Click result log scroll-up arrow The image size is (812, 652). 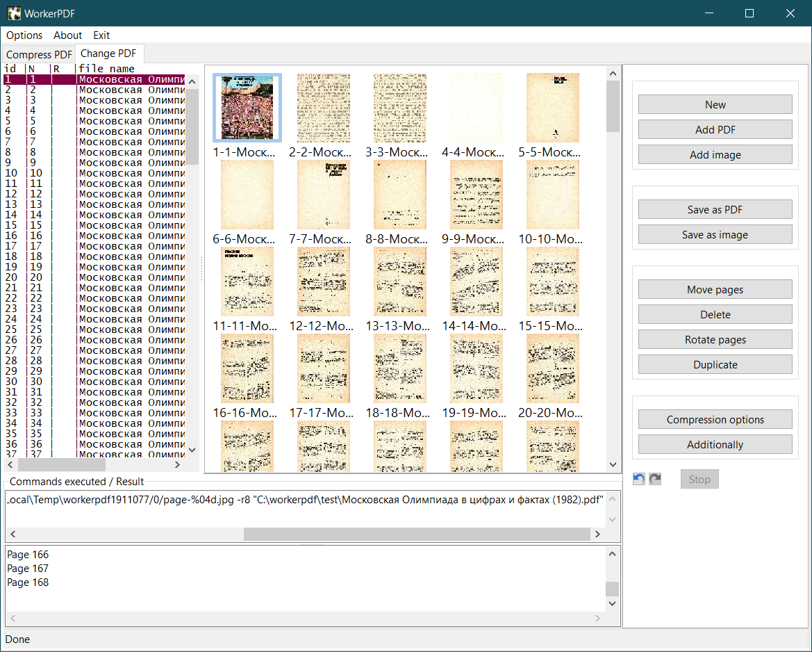(x=612, y=553)
